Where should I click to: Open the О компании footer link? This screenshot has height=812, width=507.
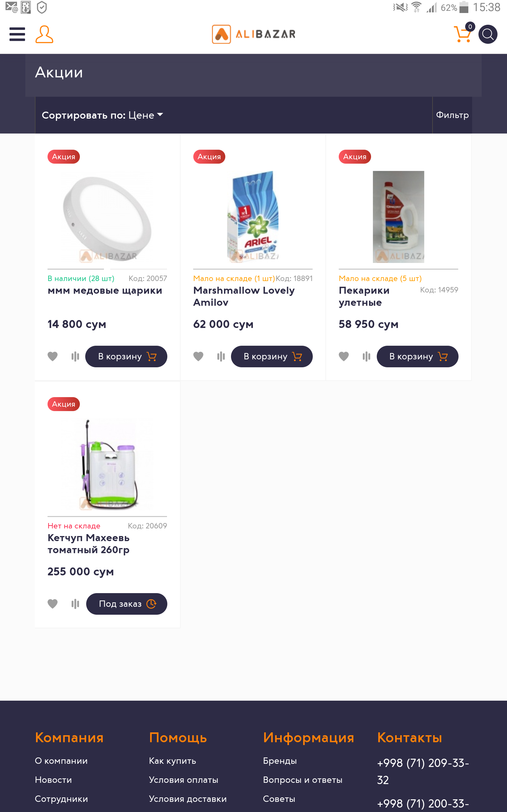[x=61, y=761]
